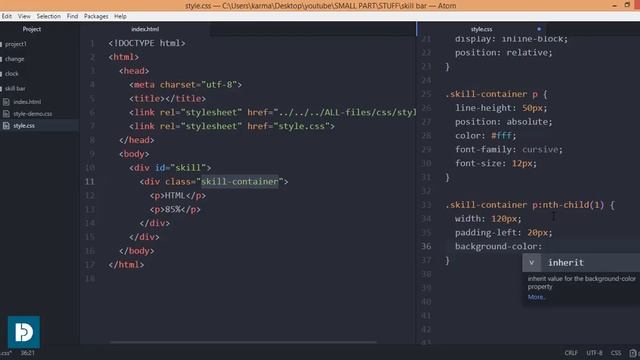
Task: Click the #fff color value
Action: point(501,136)
